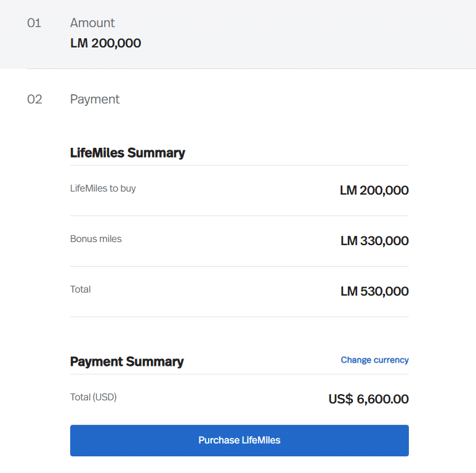The image size is (476, 473).
Task: Select the Total (USD) label
Action: (94, 397)
